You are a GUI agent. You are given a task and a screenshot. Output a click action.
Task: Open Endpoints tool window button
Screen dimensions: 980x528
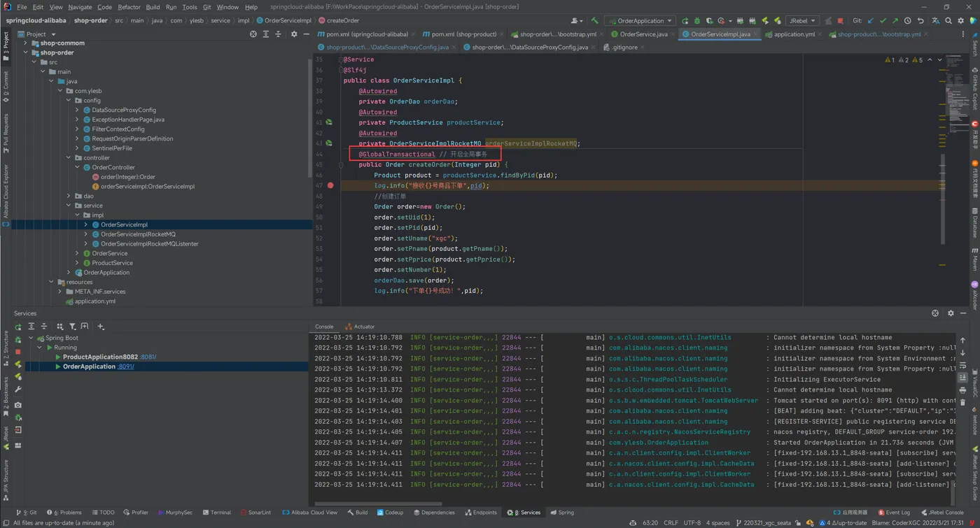481,513
